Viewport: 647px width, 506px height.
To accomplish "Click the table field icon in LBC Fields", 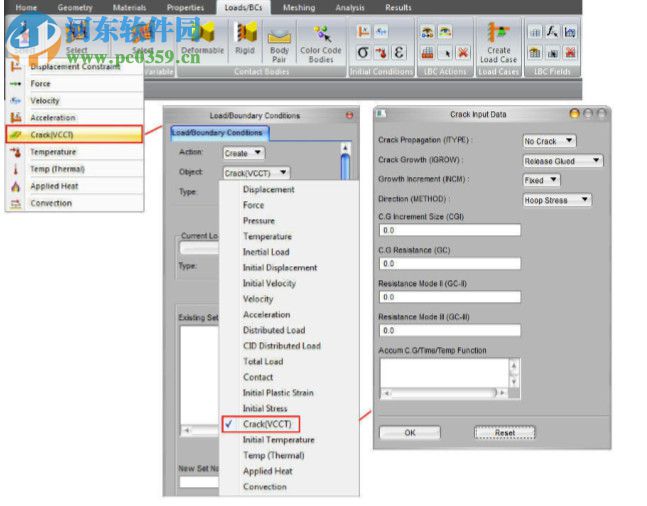I will coord(535,32).
